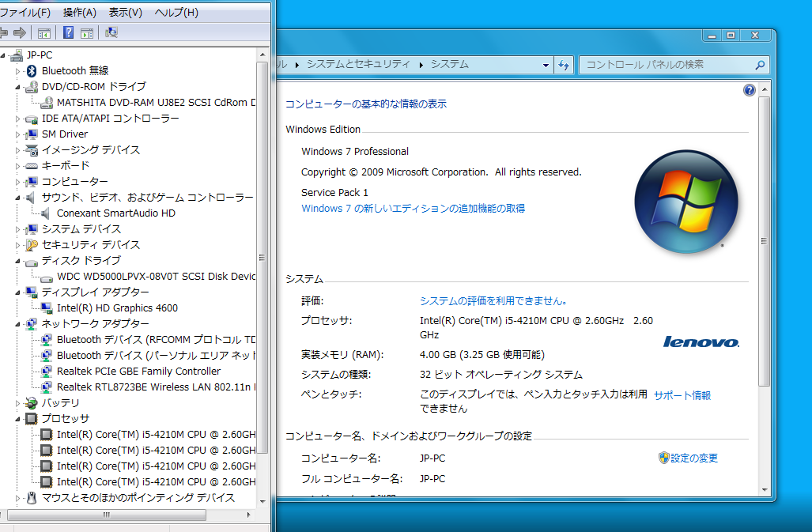
Task: Click the action pane toolbar icon
Action: point(87,33)
